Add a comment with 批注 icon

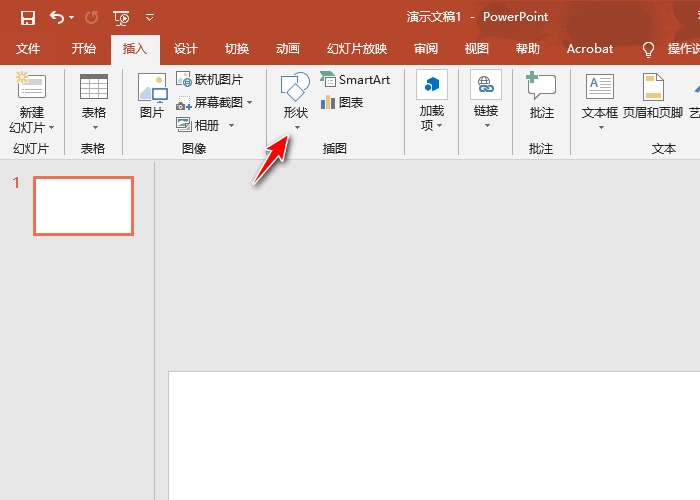[x=541, y=86]
